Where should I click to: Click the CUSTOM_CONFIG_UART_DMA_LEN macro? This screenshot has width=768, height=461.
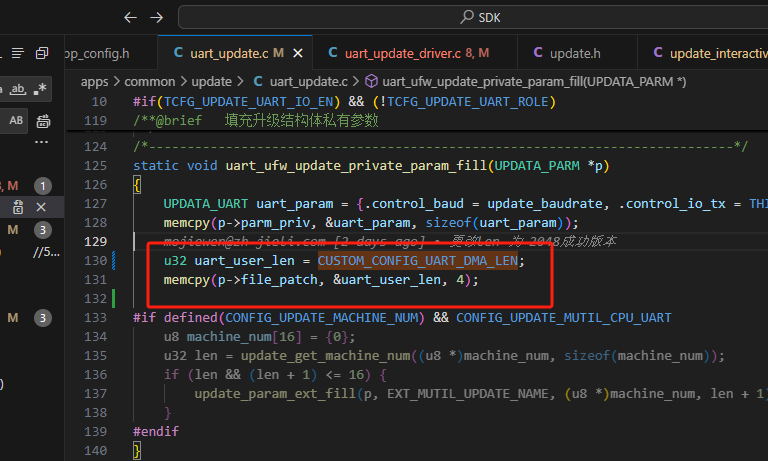[x=418, y=261]
